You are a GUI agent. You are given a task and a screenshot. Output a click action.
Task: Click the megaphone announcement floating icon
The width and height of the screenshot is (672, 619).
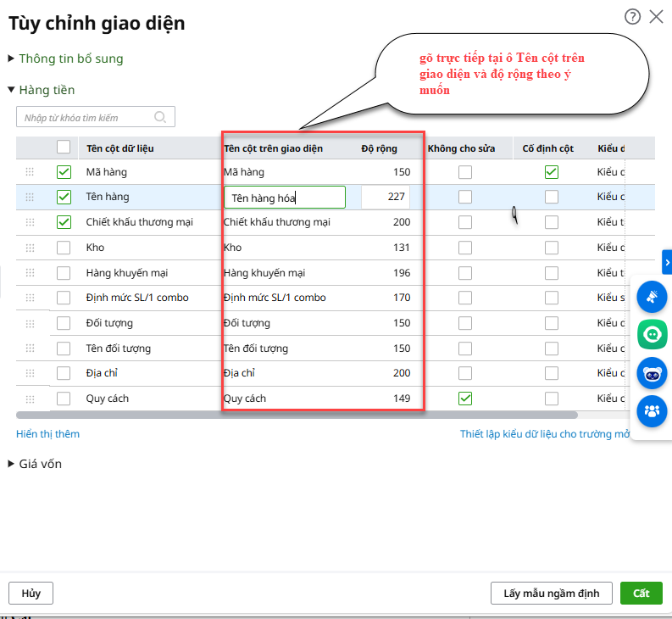click(x=652, y=297)
